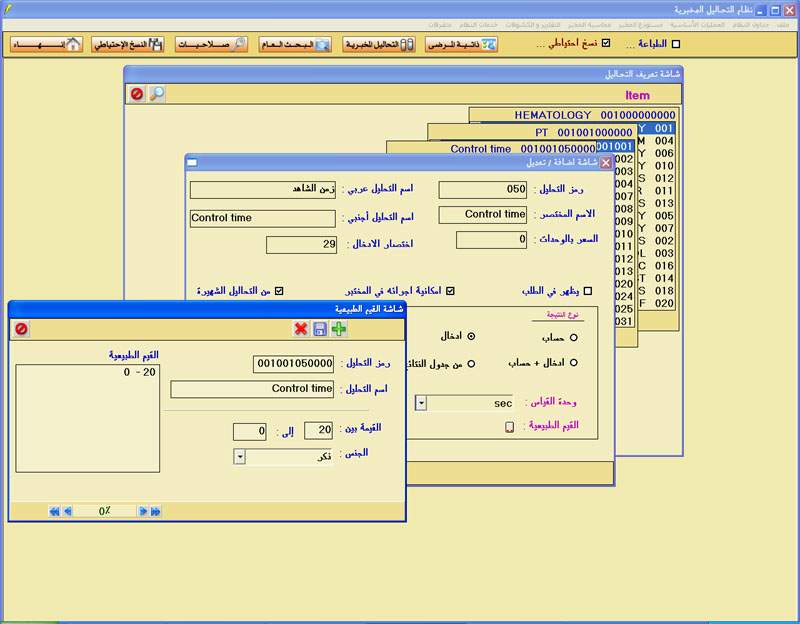This screenshot has height=624, width=800.
Task: Enable the الطباعة checkbox
Action: pos(675,44)
